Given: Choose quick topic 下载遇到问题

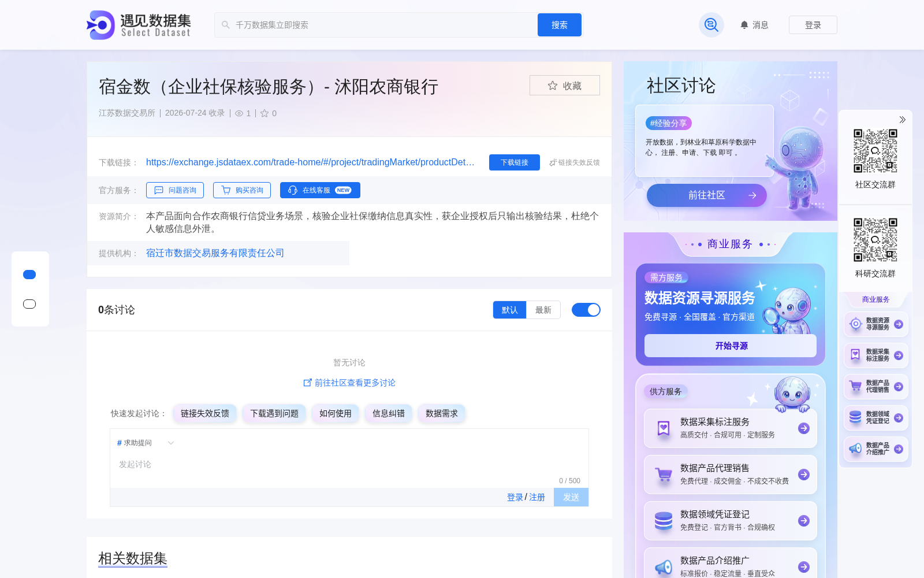Looking at the screenshot, I should tap(274, 413).
